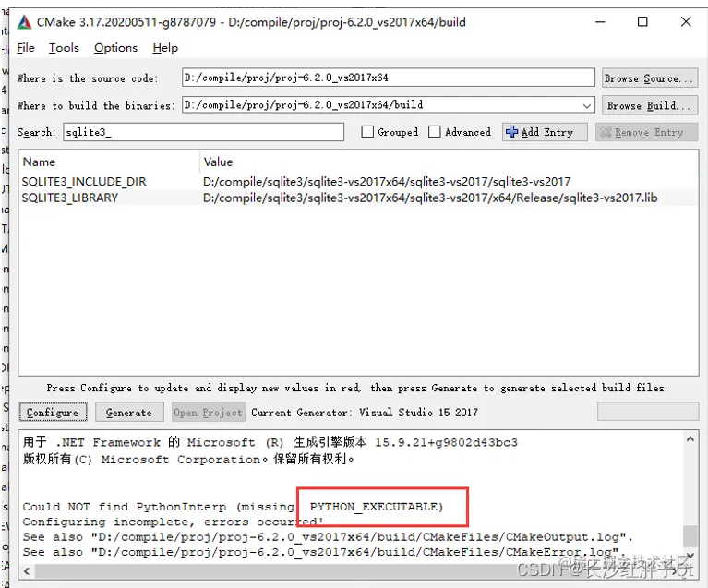Click Browse Source button

click(x=650, y=78)
